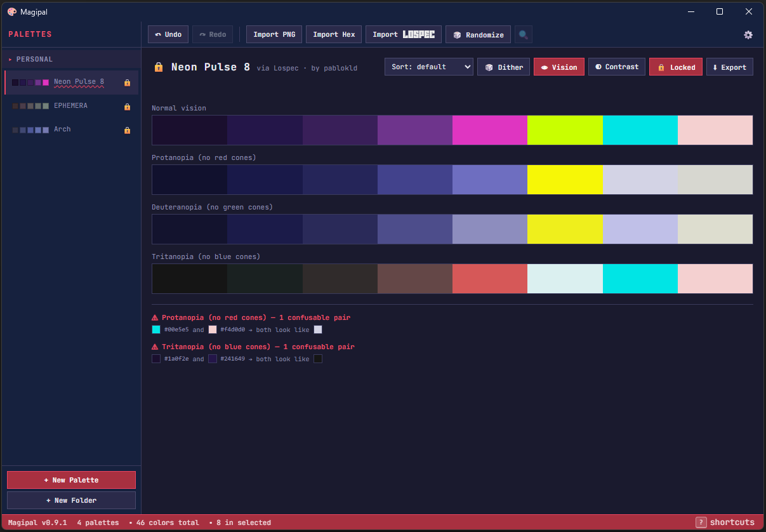Click the search magnifier icon in toolbar
Screen dimensions: 766x532
coord(524,34)
